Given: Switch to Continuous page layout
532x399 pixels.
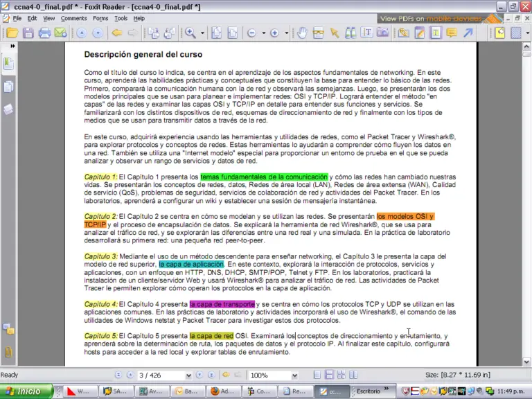Looking at the screenshot, I should 329,375.
